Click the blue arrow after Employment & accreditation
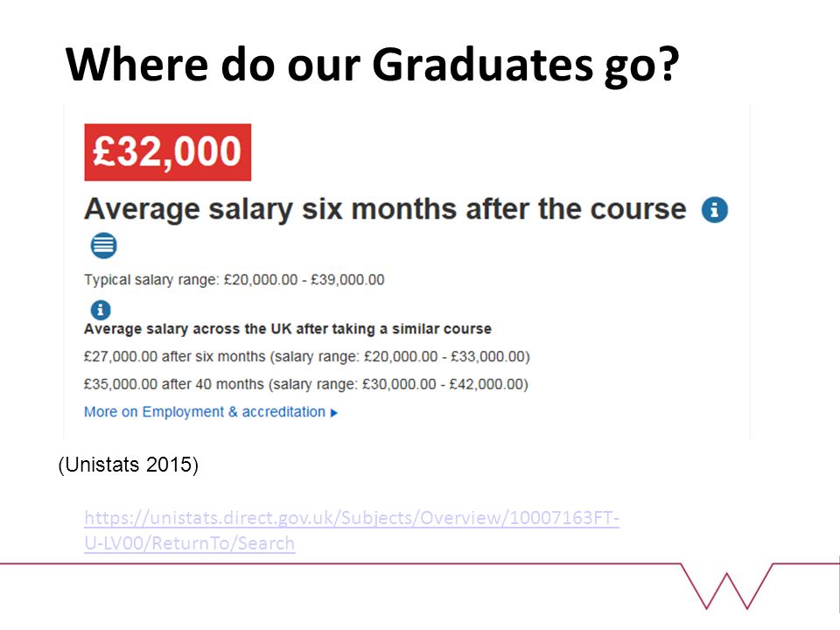The image size is (840, 630). coord(333,412)
